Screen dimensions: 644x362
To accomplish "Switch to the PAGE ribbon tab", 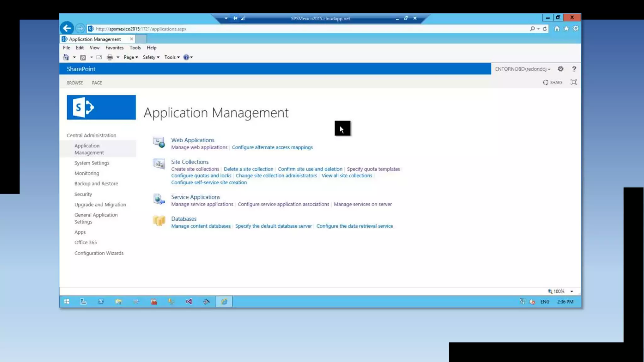I will [97, 83].
